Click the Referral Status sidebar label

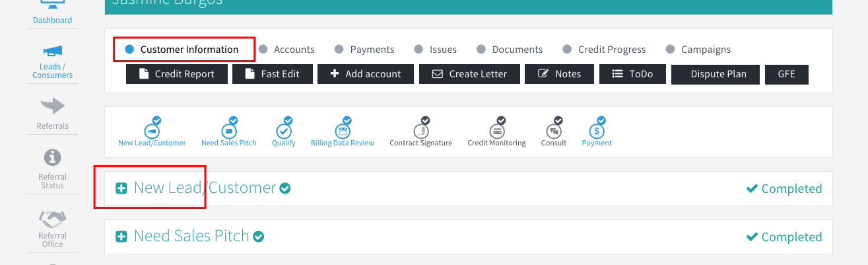pos(52,181)
